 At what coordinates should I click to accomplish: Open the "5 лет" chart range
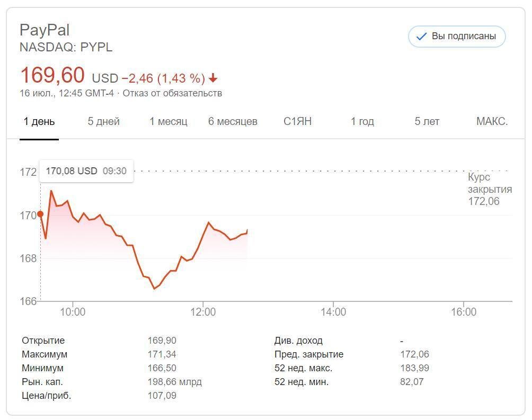[x=427, y=121]
